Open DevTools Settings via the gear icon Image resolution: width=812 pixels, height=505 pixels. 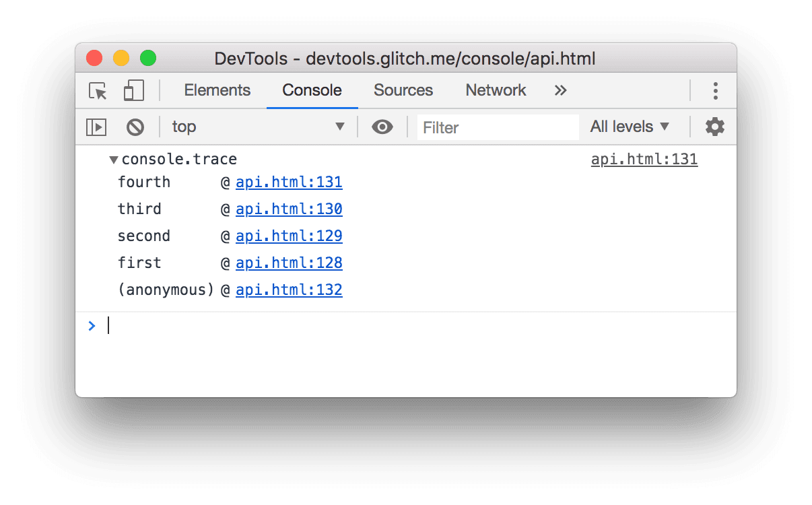[x=714, y=127]
